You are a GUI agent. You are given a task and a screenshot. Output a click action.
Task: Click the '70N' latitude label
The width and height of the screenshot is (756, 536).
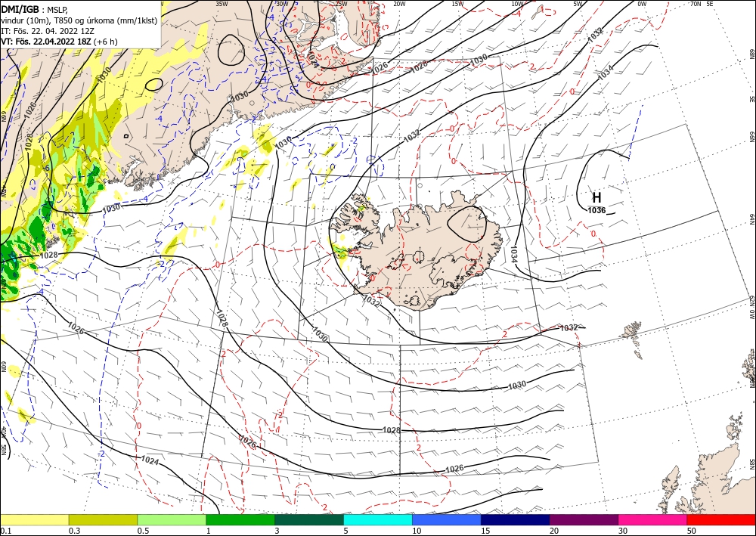coord(696,4)
